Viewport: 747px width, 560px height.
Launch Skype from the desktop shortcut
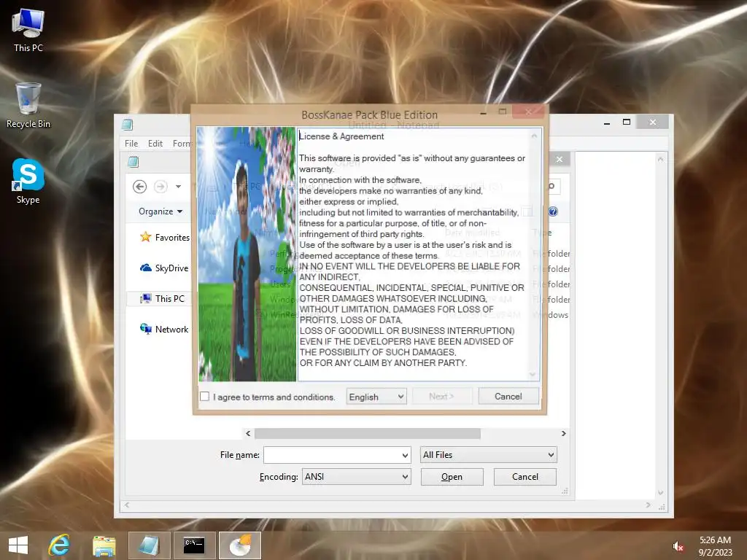pos(28,182)
